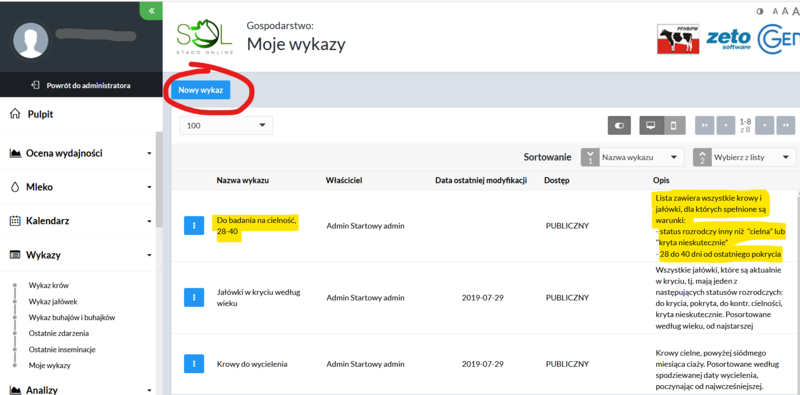Click Powrót do administratora link

pyautogui.click(x=81, y=85)
